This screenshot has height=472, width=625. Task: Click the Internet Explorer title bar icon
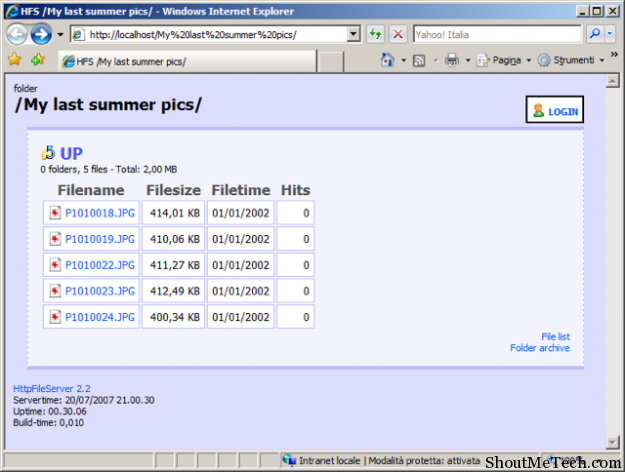12,11
